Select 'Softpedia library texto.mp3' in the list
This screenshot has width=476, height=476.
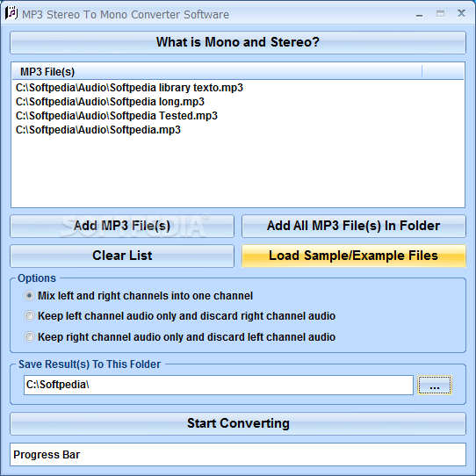(x=129, y=88)
